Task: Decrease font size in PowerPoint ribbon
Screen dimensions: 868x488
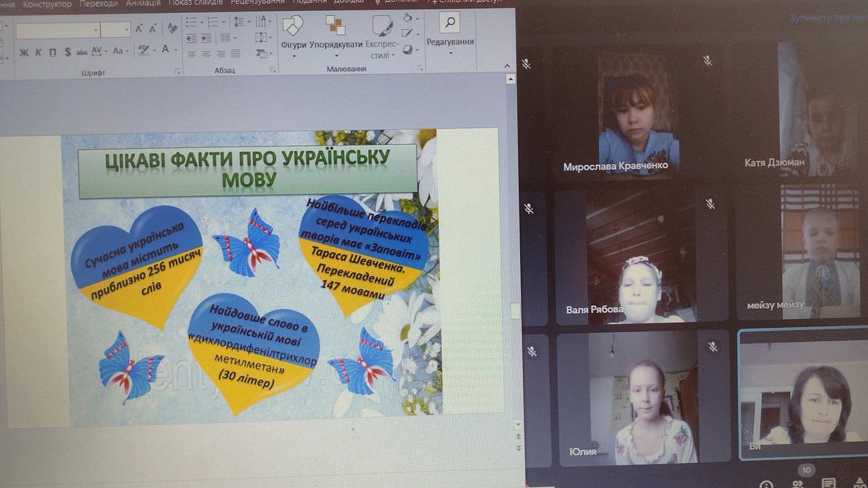Action: coord(153,28)
